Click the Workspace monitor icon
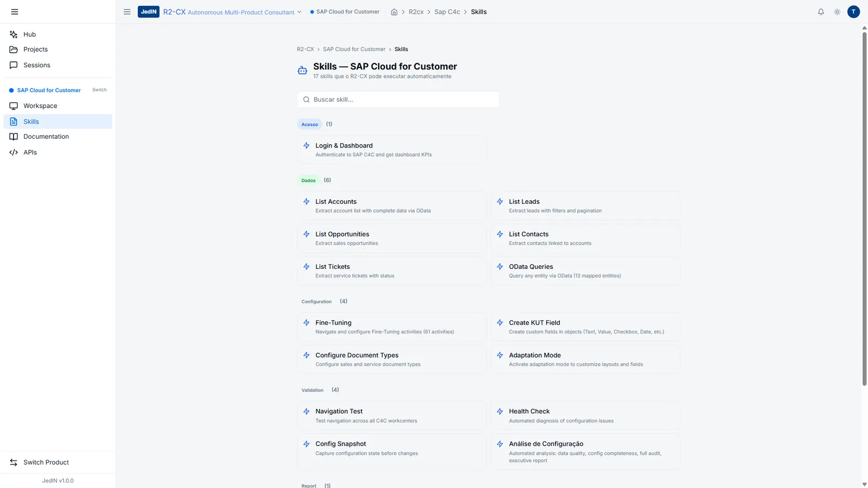The width and height of the screenshot is (868, 488). [x=14, y=106]
